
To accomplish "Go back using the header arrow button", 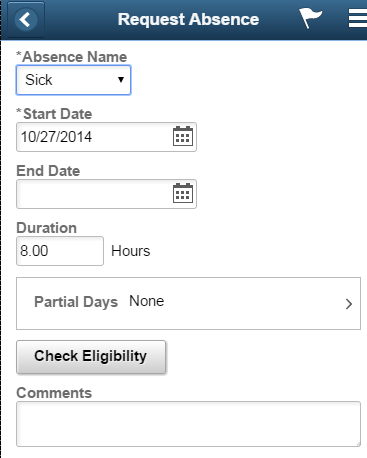I will (26, 20).
